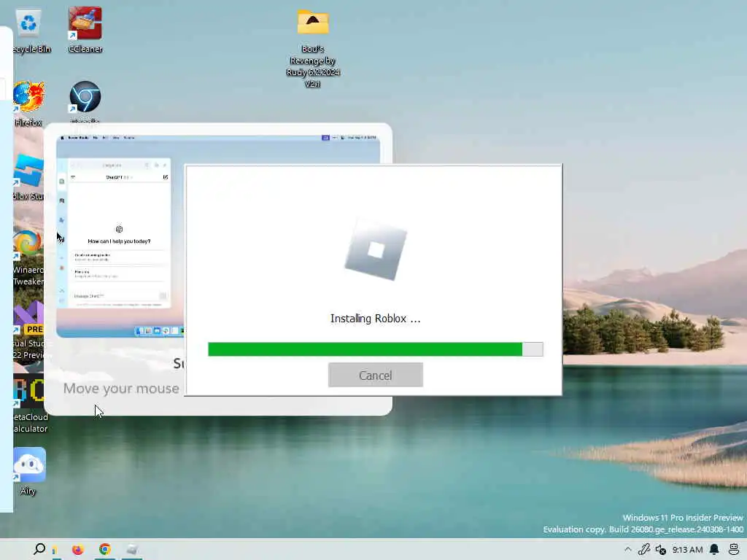Click the muted volume tray icon
Image resolution: width=747 pixels, height=560 pixels.
(661, 550)
